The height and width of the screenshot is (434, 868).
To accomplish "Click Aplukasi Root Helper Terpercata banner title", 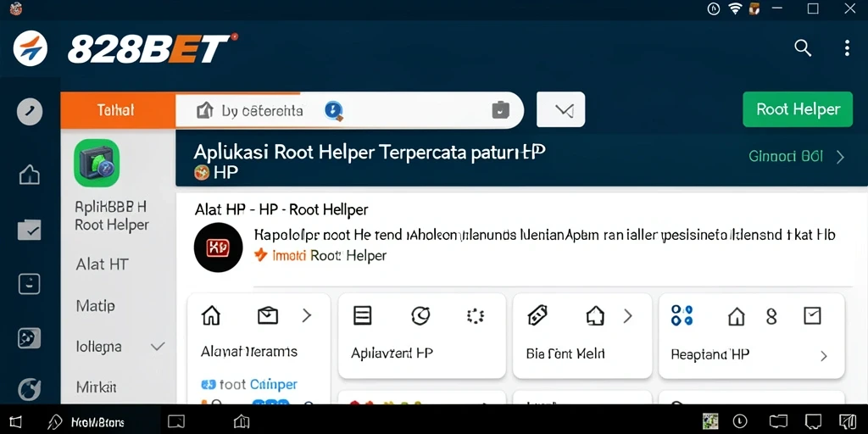I will 370,153.
